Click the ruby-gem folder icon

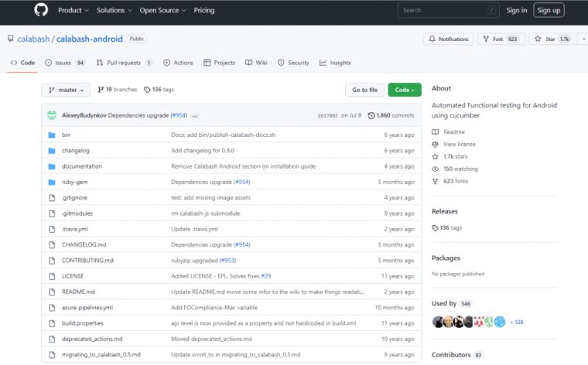click(x=52, y=182)
